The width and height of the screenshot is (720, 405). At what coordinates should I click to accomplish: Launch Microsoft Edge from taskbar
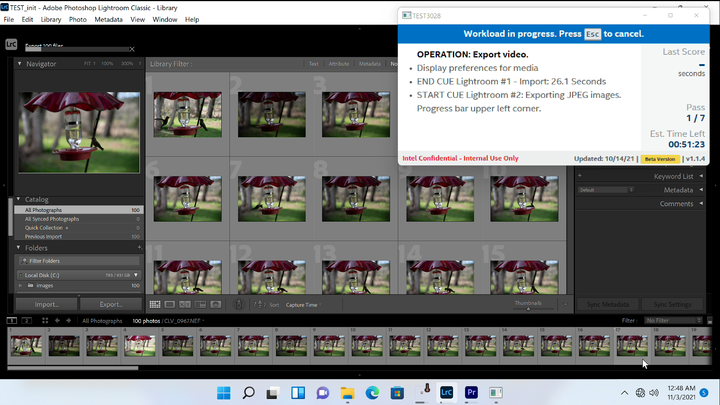pos(372,393)
